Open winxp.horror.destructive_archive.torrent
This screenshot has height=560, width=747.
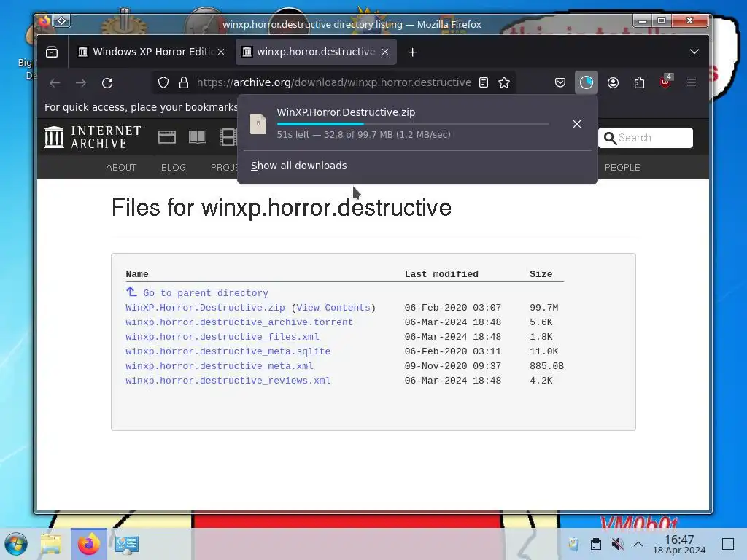tap(239, 322)
